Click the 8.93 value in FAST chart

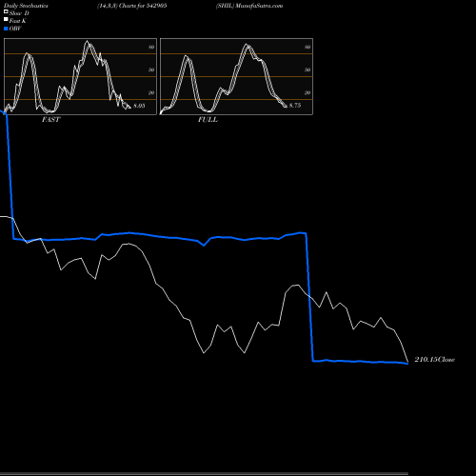139,106
